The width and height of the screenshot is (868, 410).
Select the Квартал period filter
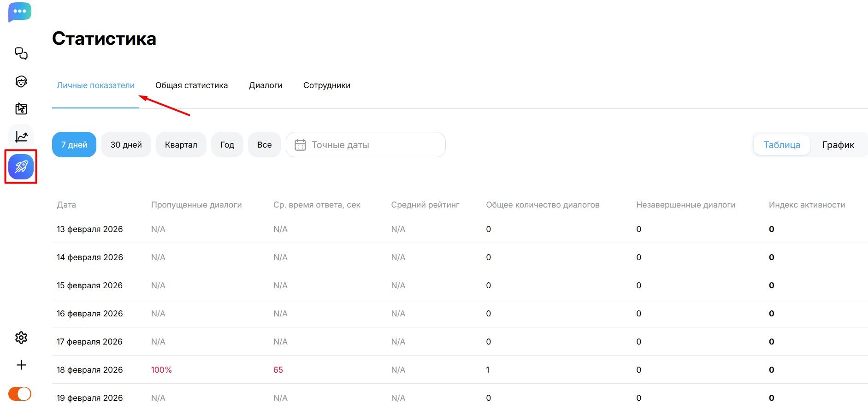point(181,145)
